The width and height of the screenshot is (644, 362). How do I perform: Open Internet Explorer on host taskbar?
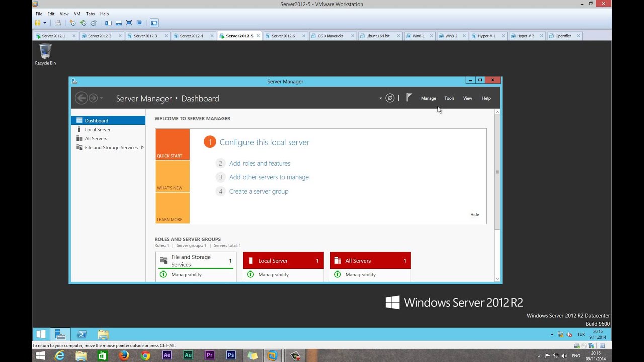click(x=60, y=355)
